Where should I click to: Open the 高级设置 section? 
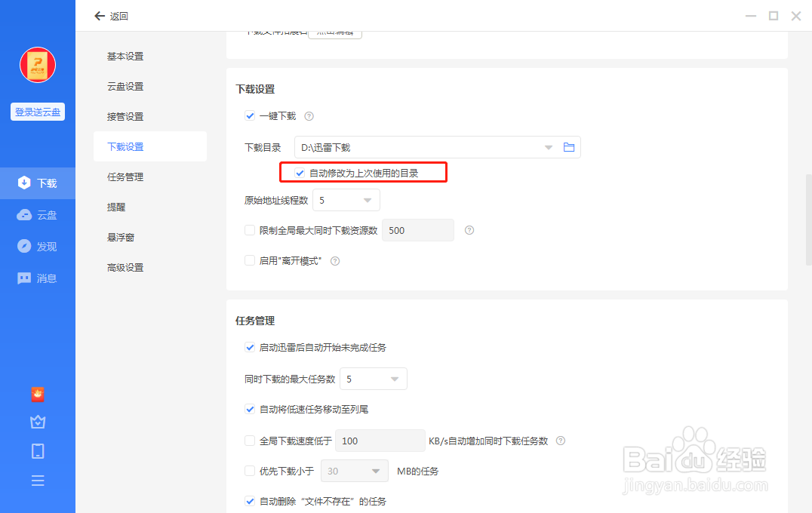(x=125, y=266)
